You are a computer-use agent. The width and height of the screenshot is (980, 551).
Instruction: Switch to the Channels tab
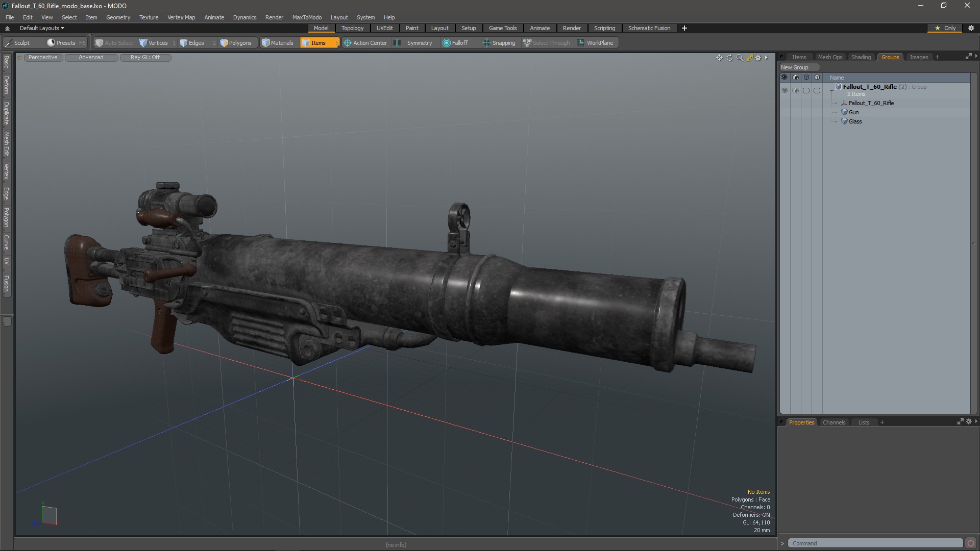834,422
